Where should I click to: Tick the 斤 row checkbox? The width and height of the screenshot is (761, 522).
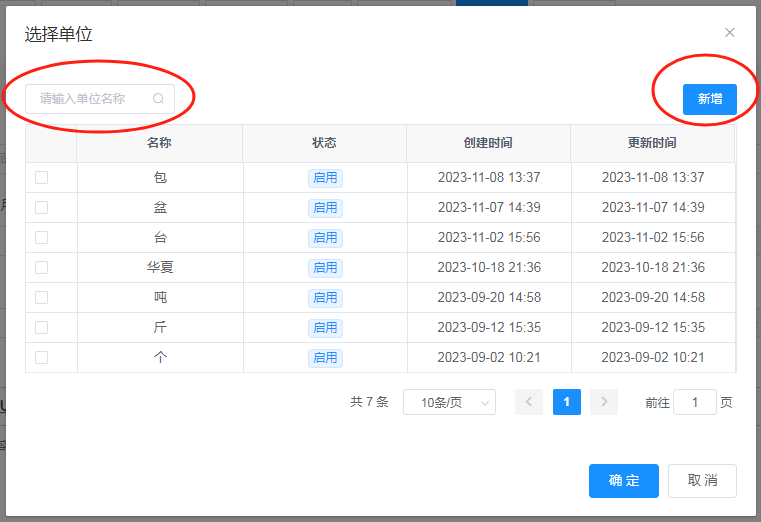tap(42, 328)
